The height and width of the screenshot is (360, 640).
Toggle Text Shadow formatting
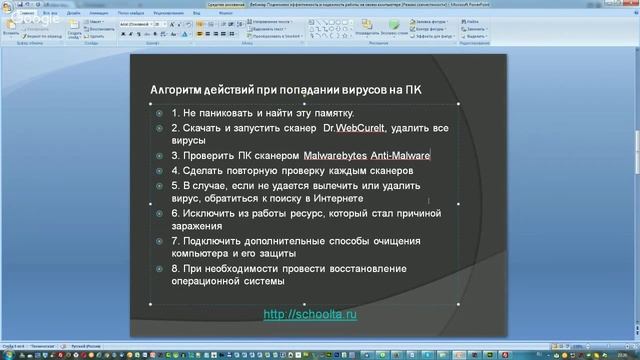[155, 34]
